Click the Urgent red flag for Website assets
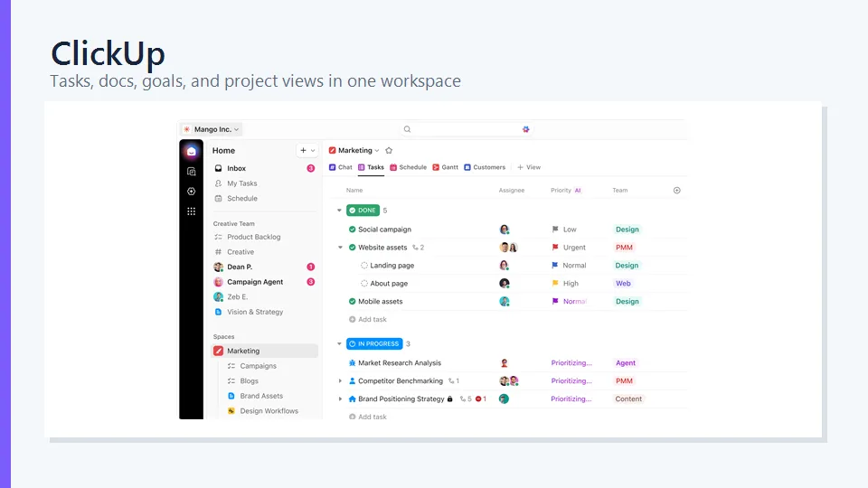 [x=555, y=248]
